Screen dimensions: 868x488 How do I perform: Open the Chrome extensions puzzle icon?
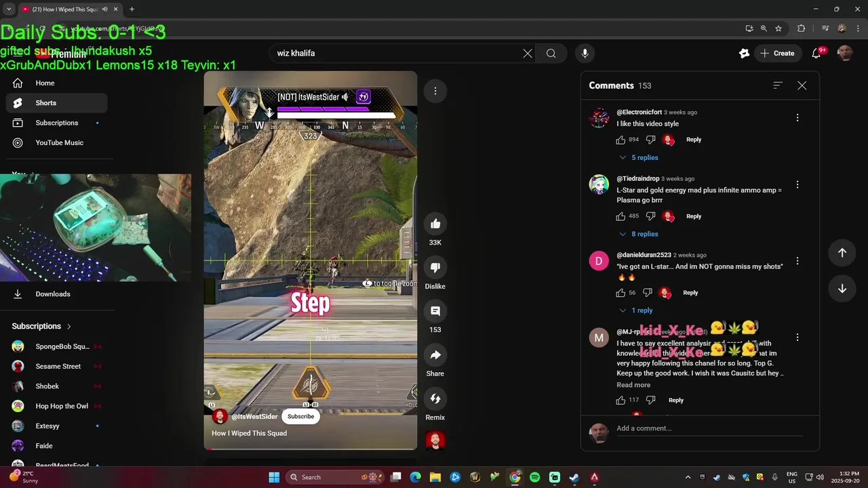[x=802, y=28]
